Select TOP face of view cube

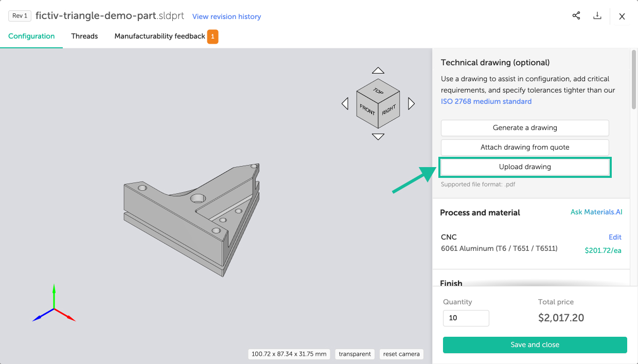378,91
